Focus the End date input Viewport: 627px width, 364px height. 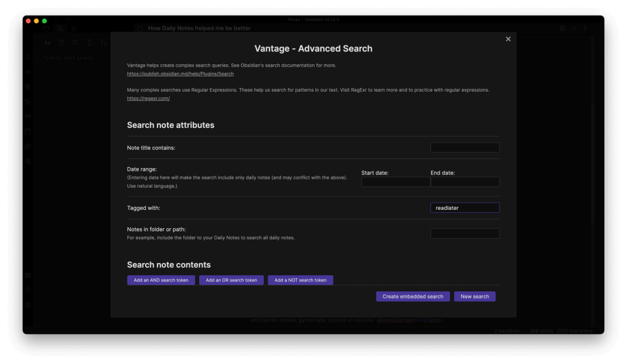[465, 182]
